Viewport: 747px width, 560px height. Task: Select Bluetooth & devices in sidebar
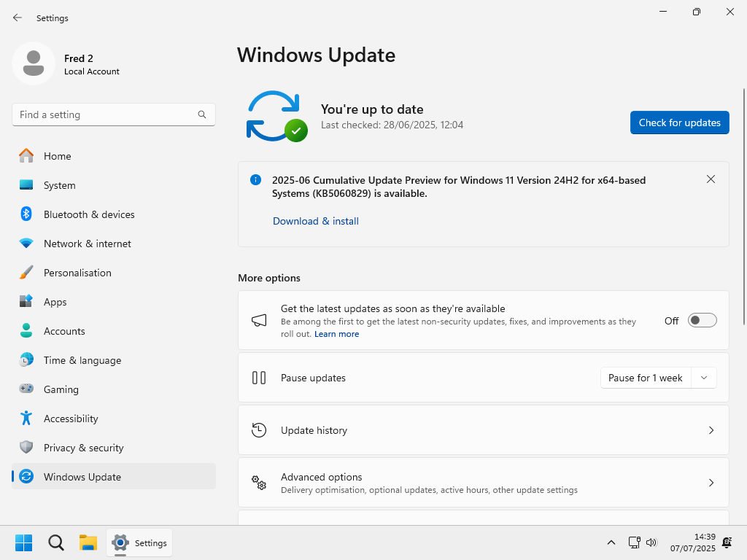[89, 214]
